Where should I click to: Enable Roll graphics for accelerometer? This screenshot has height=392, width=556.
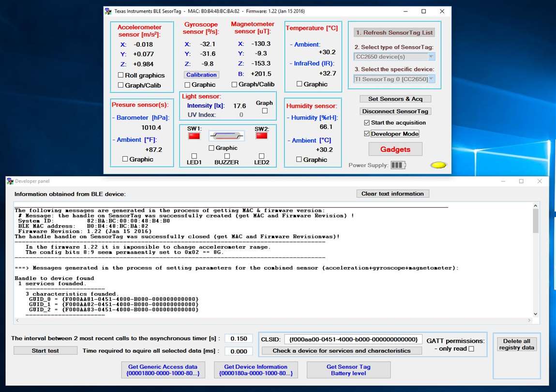(120, 75)
